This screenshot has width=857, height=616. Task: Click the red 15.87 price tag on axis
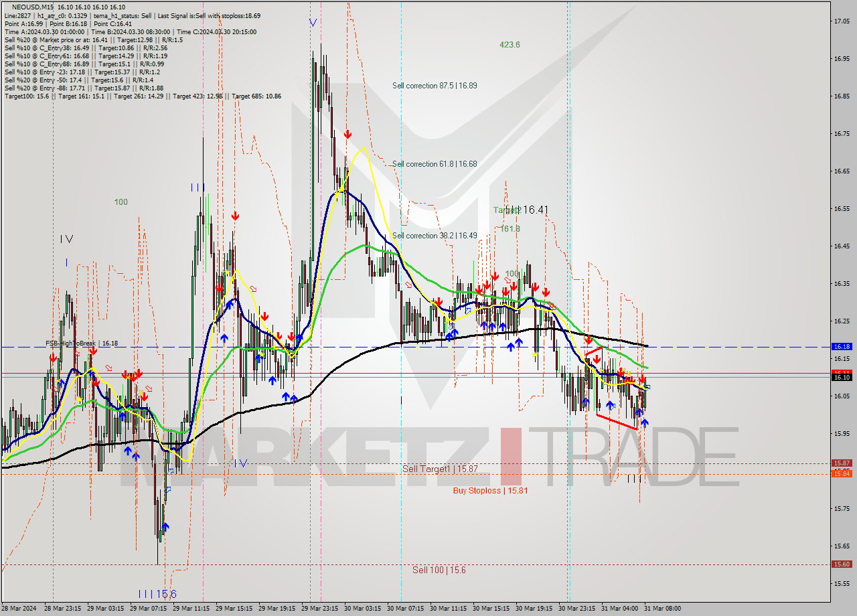click(841, 463)
